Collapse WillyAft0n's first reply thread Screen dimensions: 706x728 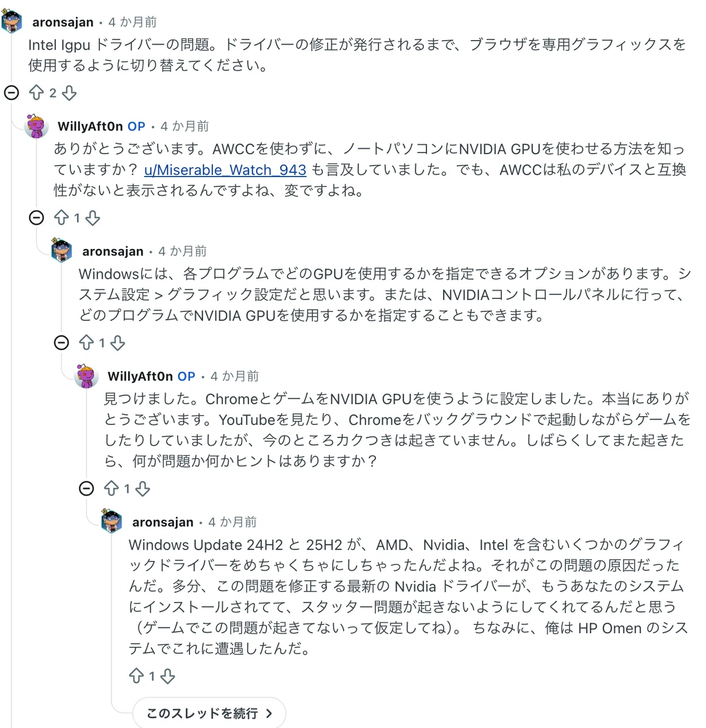pyautogui.click(x=36, y=218)
